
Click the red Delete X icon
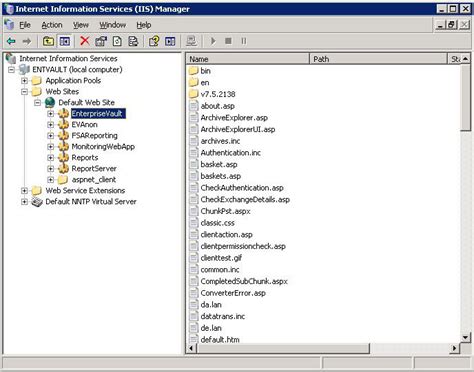tap(85, 41)
